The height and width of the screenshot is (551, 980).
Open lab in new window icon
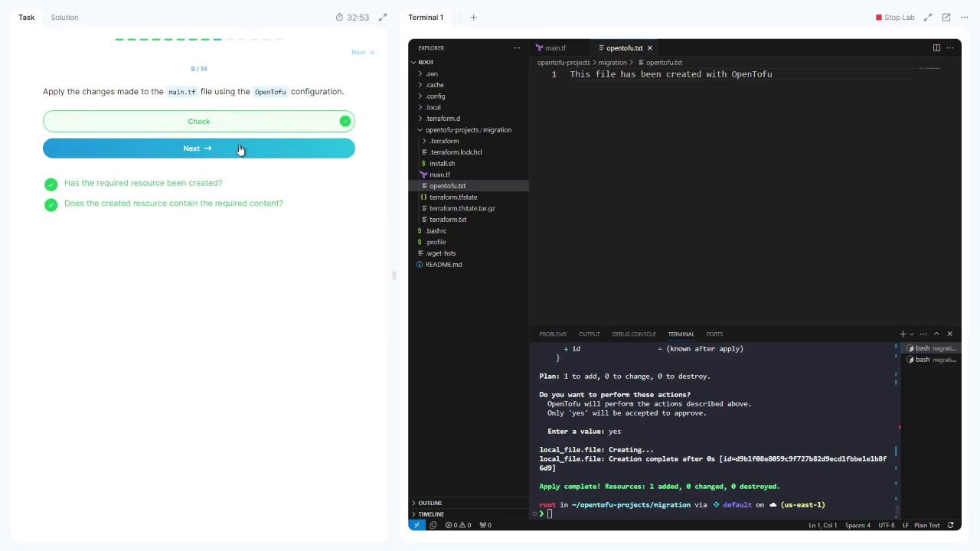click(x=946, y=17)
